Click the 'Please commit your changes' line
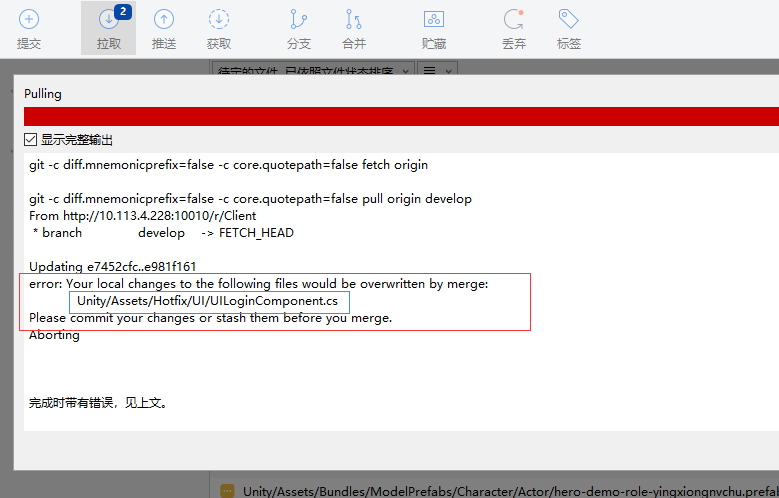The height and width of the screenshot is (498, 779). [x=211, y=318]
